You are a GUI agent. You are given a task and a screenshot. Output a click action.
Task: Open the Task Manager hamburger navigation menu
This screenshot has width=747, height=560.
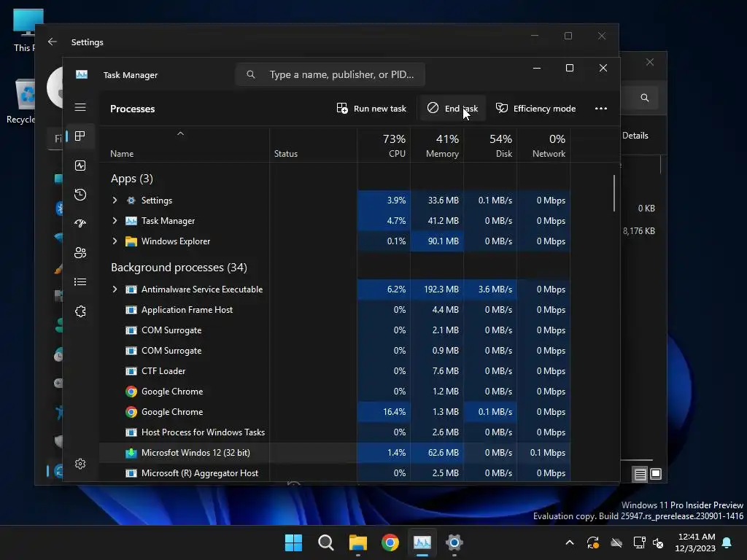point(80,107)
